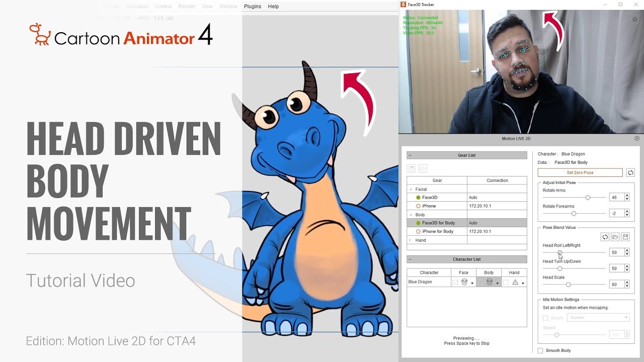Expand the Hand gear category

(410, 240)
